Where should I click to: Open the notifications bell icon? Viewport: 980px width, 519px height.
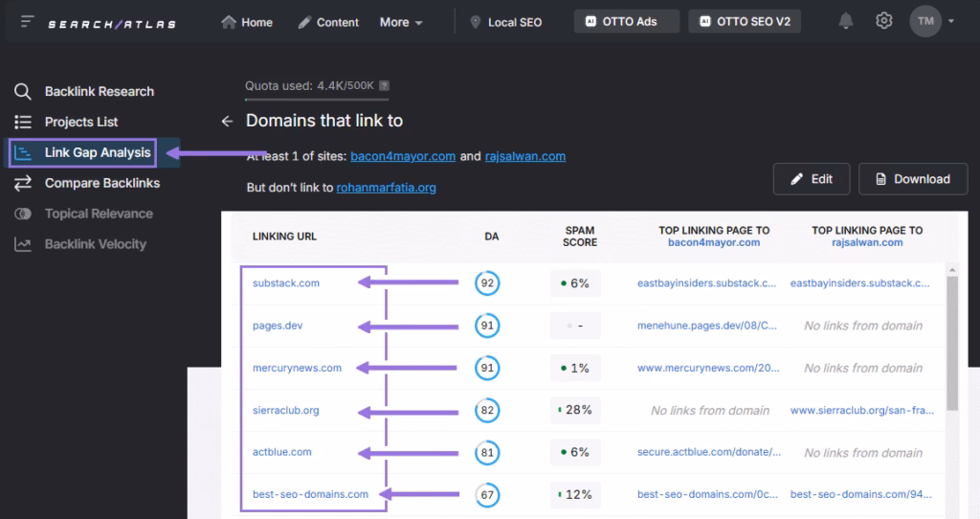pyautogui.click(x=846, y=22)
